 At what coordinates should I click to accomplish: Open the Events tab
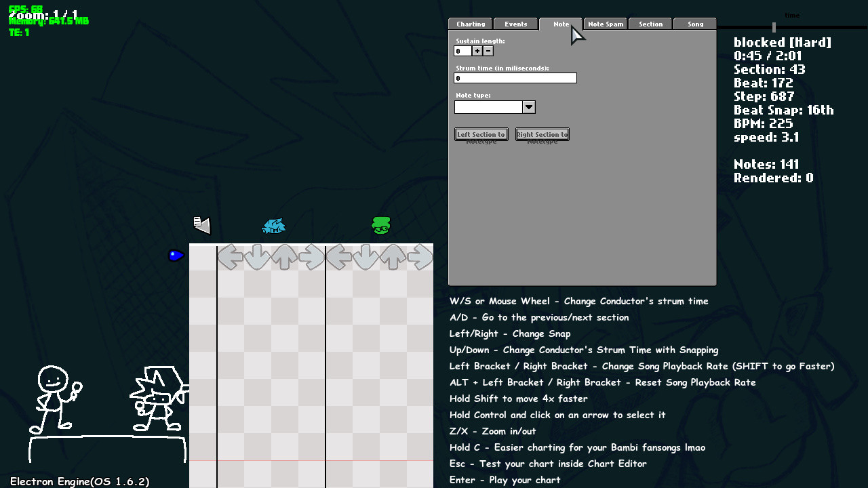pyautogui.click(x=515, y=24)
